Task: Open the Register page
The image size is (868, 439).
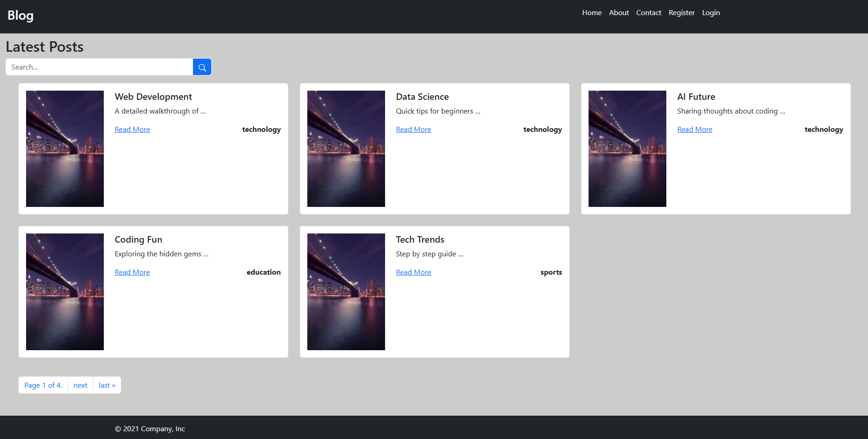Action: (681, 13)
